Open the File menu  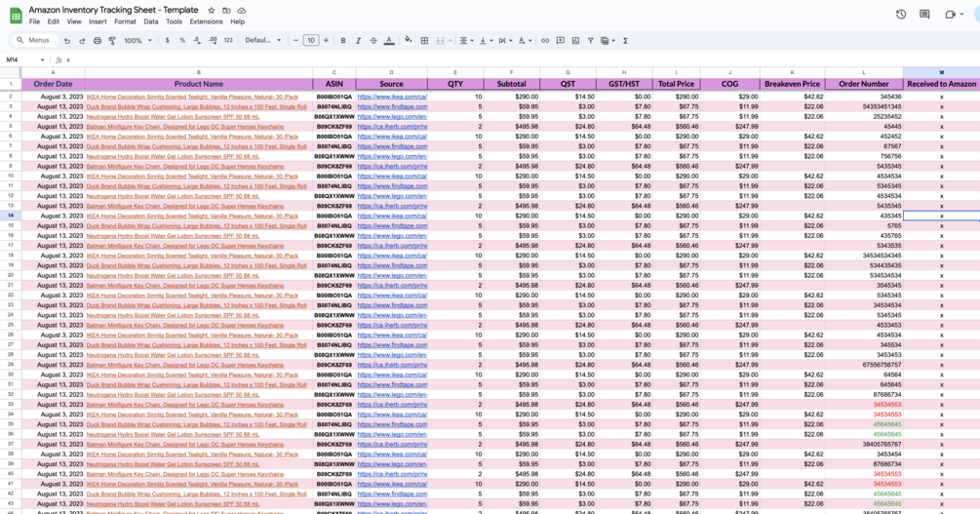click(x=34, y=21)
